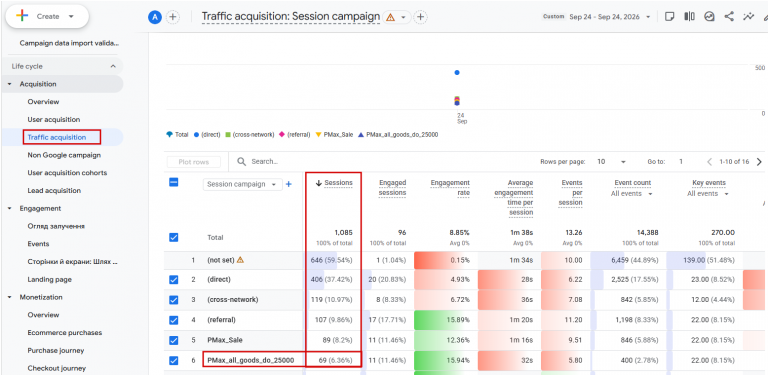Go to previous page of rows
768x375 pixels.
(x=709, y=162)
